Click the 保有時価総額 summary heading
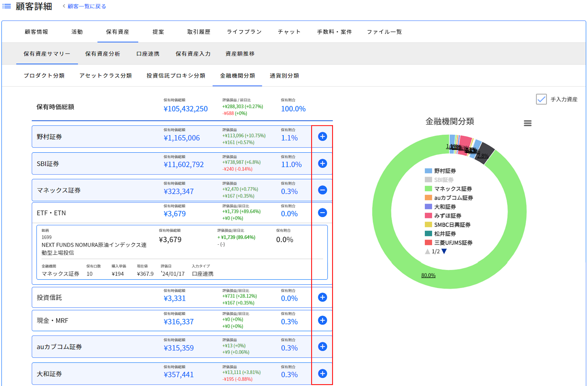 click(x=55, y=107)
